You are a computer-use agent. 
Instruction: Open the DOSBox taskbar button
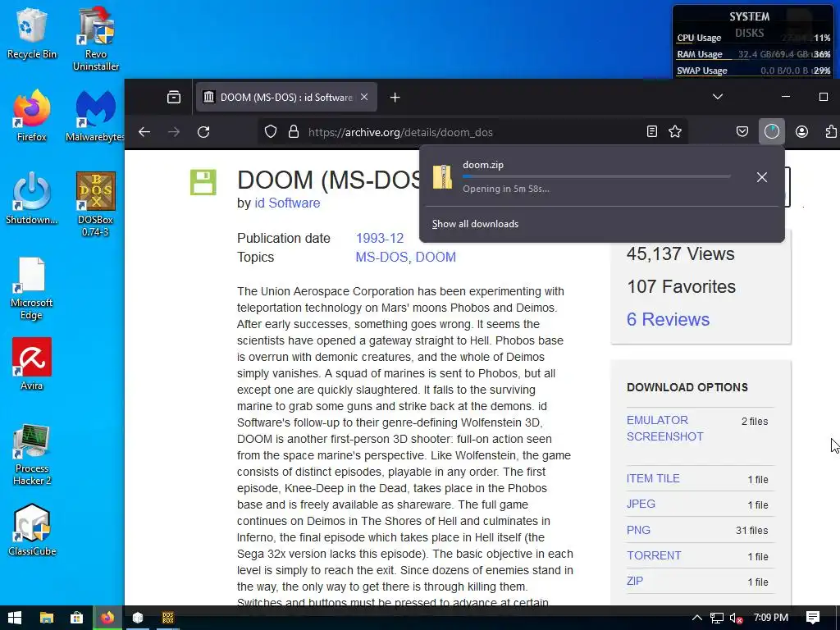[168, 618]
